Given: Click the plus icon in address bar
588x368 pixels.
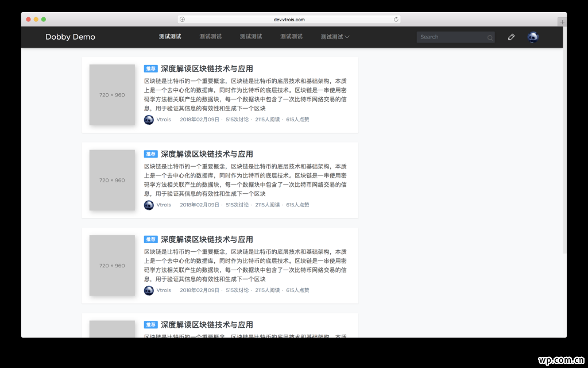Looking at the screenshot, I should [182, 20].
